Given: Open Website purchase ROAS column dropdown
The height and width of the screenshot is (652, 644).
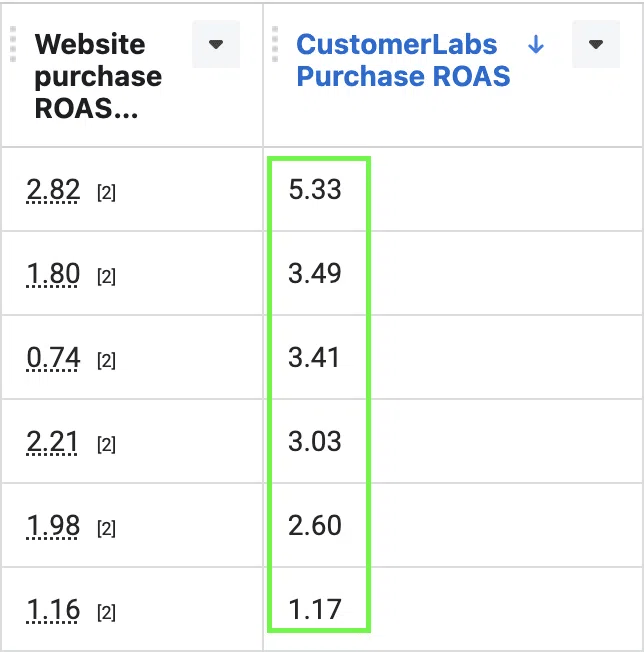Looking at the screenshot, I should [x=216, y=44].
